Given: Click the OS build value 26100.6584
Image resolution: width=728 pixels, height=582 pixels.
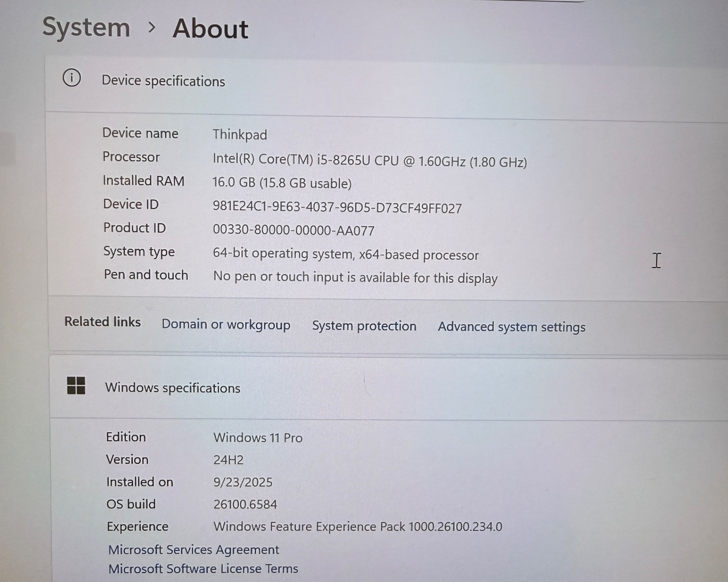Looking at the screenshot, I should coord(245,504).
